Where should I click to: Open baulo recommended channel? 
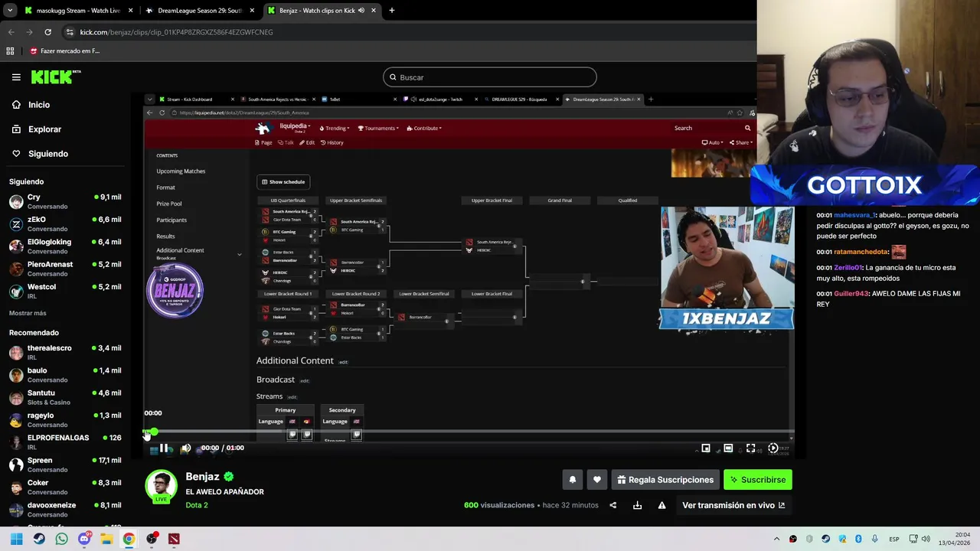[66, 375]
